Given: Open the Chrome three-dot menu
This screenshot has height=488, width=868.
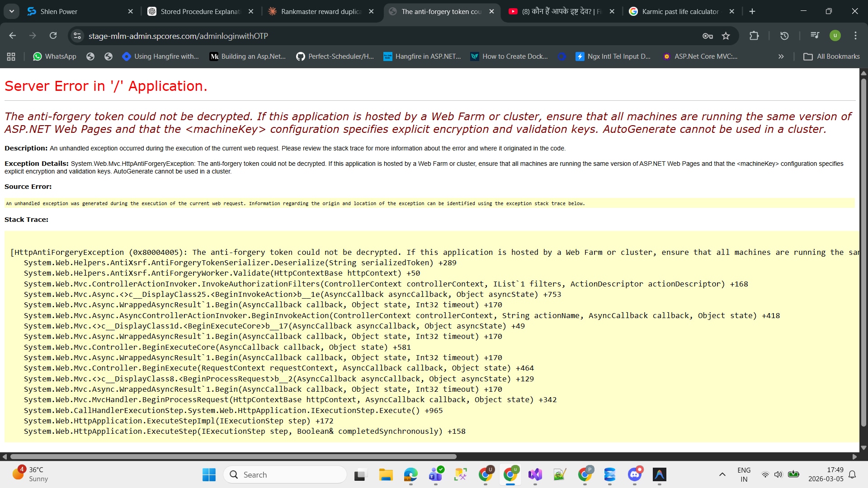Looking at the screenshot, I should click(x=855, y=36).
